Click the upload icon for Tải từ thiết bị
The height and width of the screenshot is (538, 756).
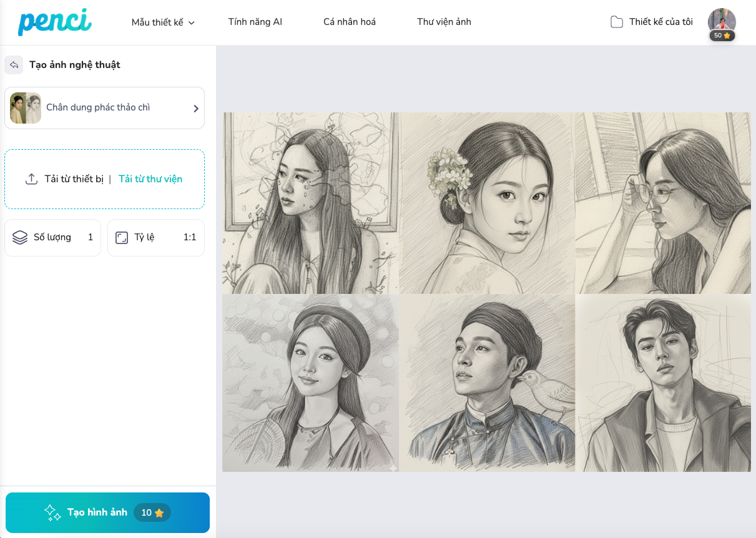click(x=31, y=179)
